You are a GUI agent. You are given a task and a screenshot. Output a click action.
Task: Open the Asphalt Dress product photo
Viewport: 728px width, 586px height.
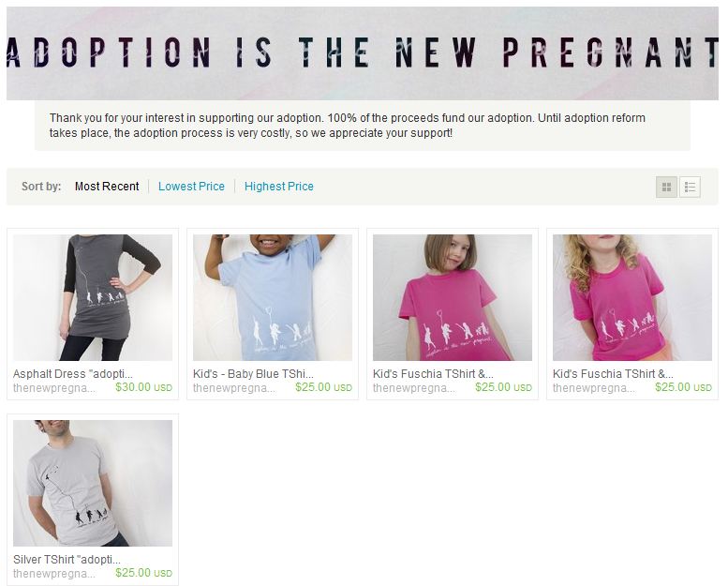pos(93,297)
